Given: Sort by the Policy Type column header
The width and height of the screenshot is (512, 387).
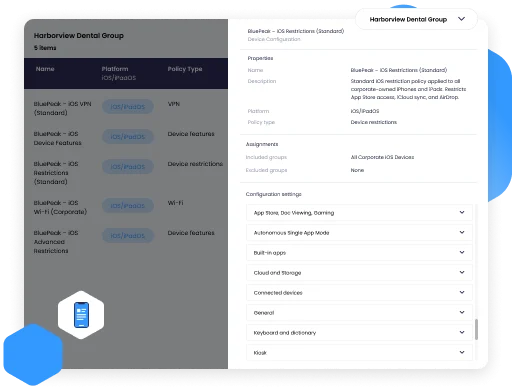Looking at the screenshot, I should click(x=185, y=69).
